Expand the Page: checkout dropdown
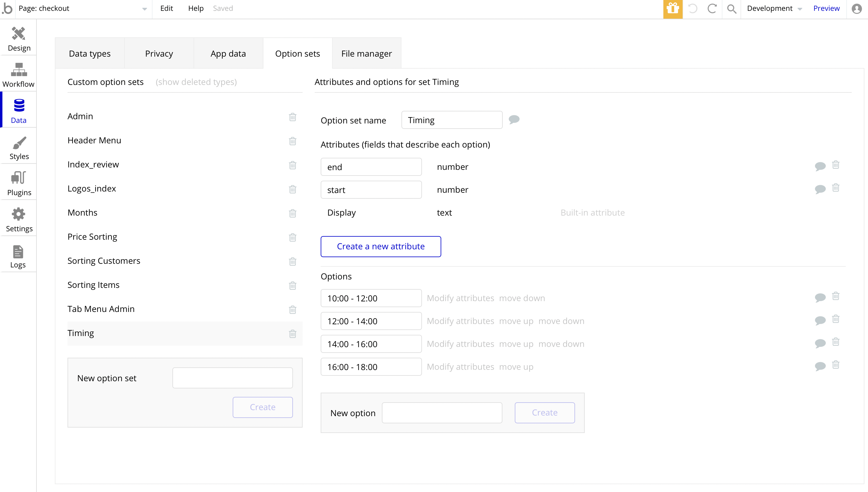868x492 pixels. click(144, 9)
